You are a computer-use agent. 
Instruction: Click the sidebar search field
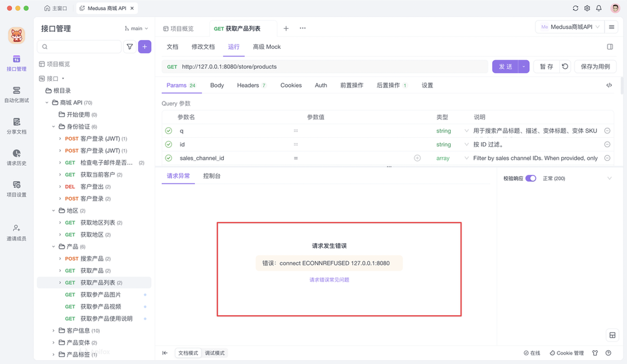79,47
